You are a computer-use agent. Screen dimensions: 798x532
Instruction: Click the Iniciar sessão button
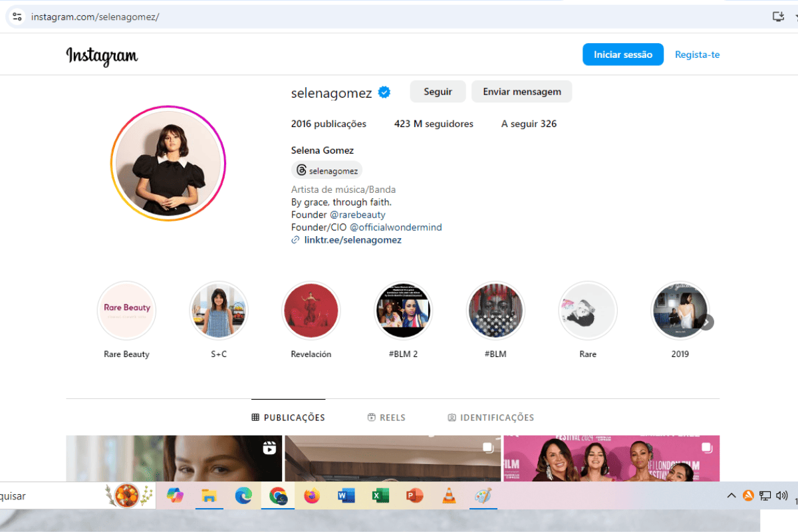click(x=623, y=55)
